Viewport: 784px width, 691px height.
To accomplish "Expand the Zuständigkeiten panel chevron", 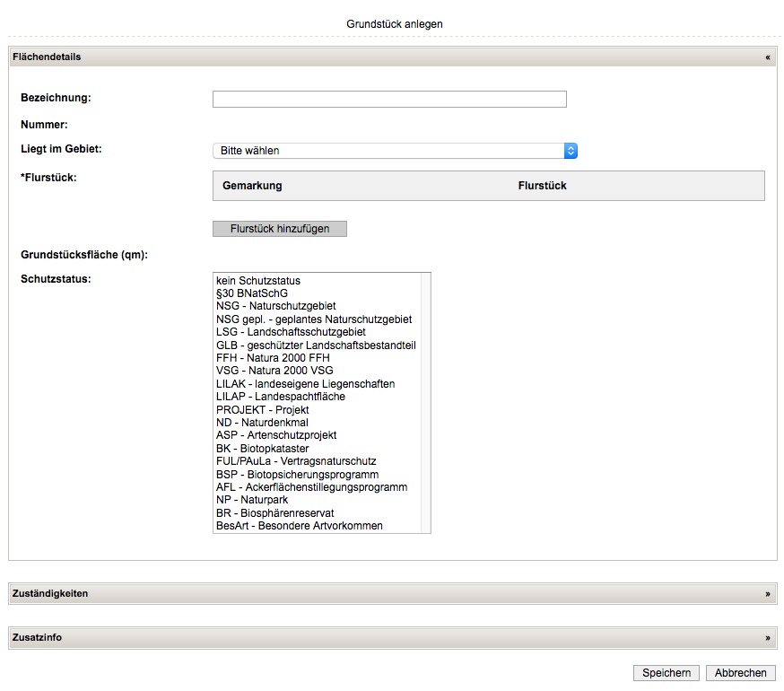I will (767, 594).
